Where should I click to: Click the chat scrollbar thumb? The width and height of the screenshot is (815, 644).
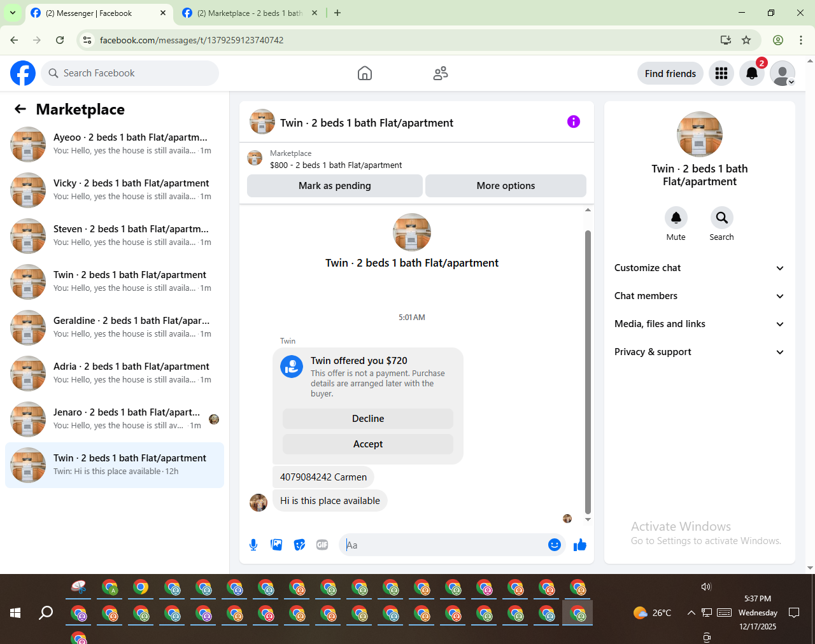pos(588,372)
